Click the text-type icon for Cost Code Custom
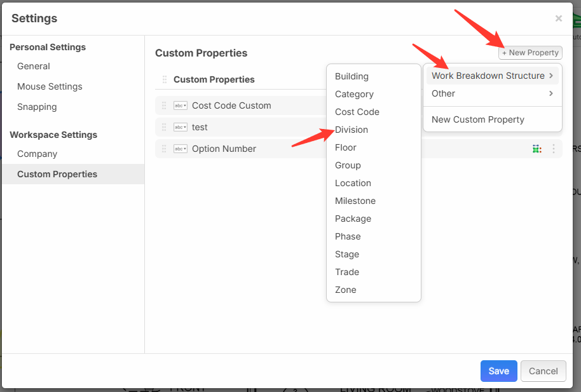Image resolution: width=581 pixels, height=392 pixels. 181,105
